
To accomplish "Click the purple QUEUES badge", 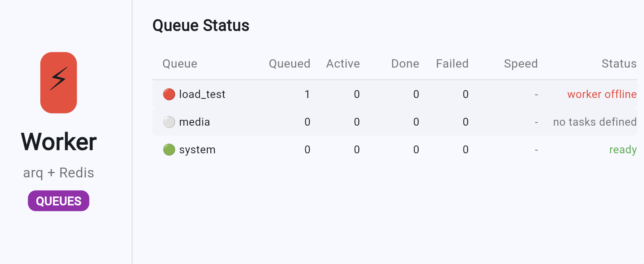I will [59, 201].
